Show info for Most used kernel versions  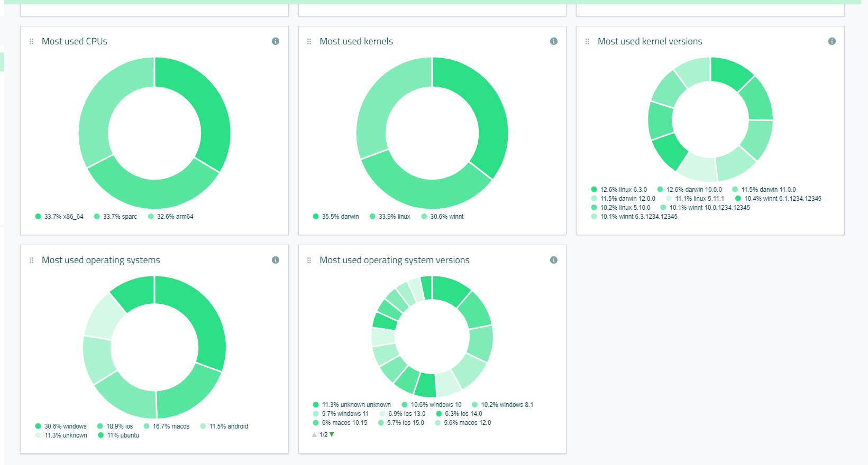(x=832, y=41)
